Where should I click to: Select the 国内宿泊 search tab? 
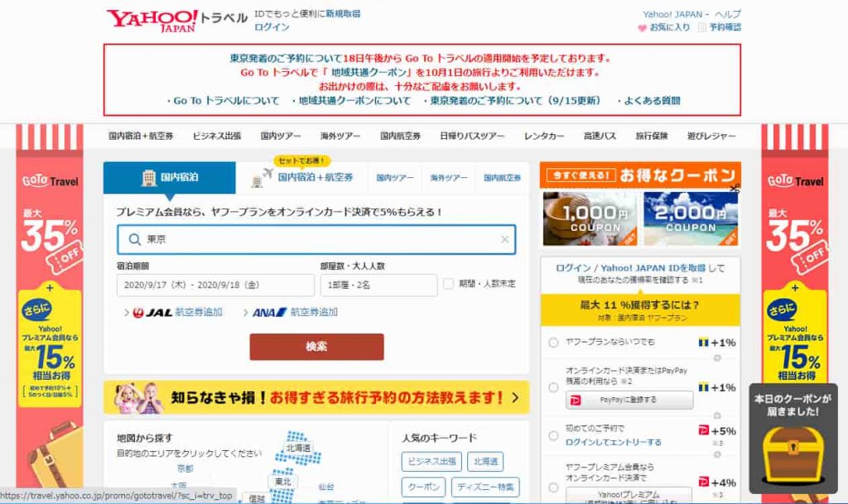[x=170, y=178]
